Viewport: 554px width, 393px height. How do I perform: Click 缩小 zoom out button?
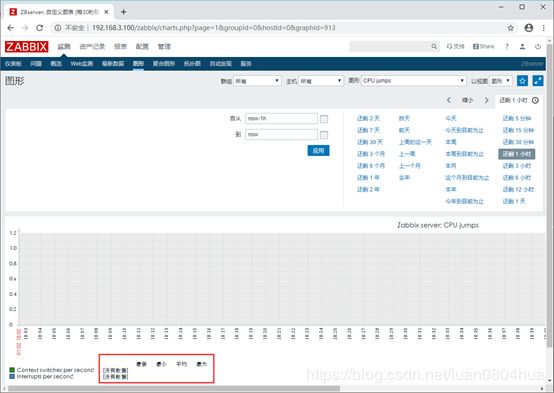[467, 100]
